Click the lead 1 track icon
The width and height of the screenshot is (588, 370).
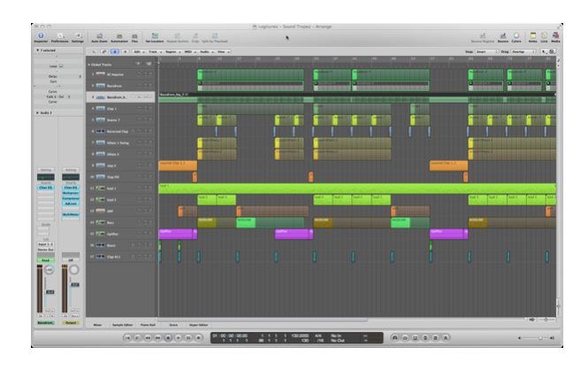point(101,189)
